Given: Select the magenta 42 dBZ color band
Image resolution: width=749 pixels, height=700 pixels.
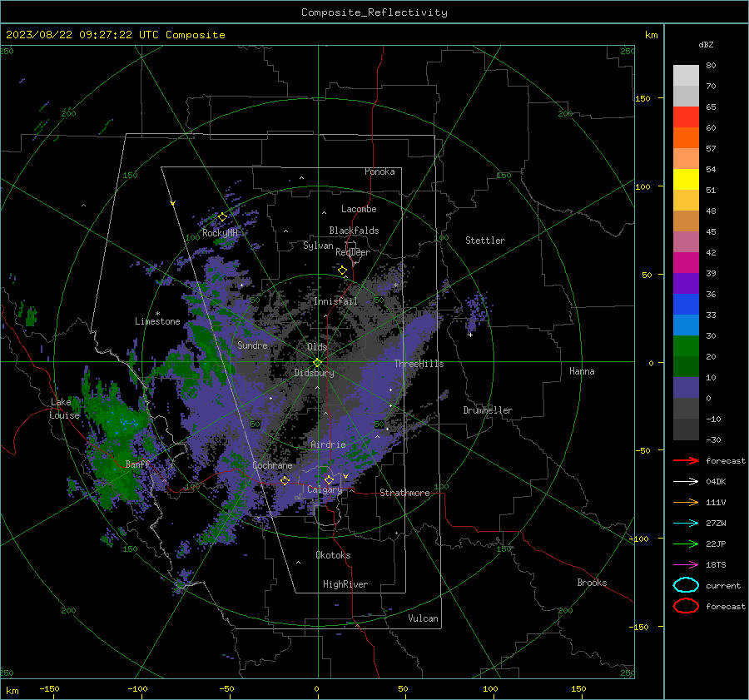Looking at the screenshot, I should click(686, 262).
